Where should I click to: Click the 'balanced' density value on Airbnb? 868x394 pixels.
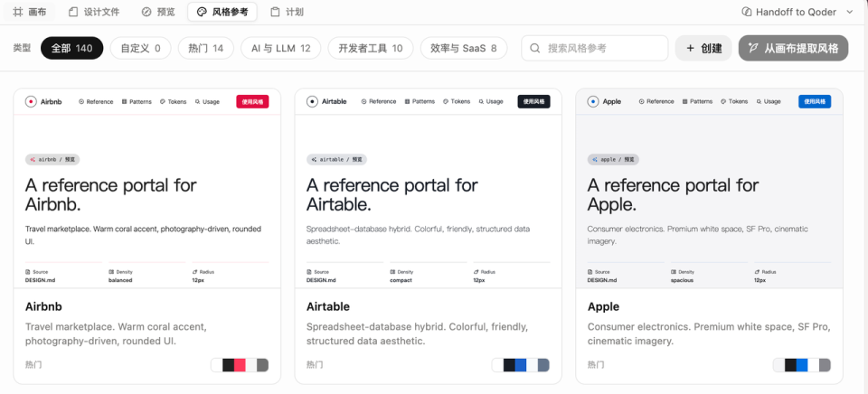(x=120, y=280)
